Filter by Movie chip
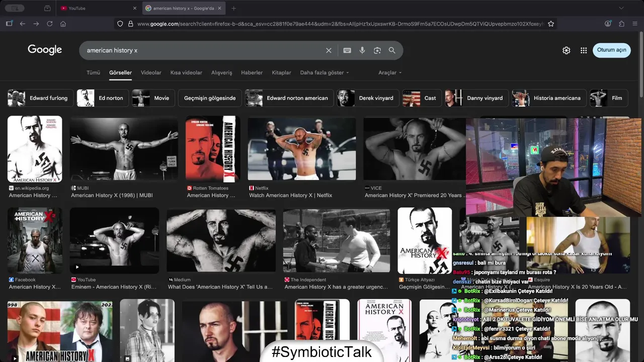The image size is (644, 362). [x=153, y=98]
